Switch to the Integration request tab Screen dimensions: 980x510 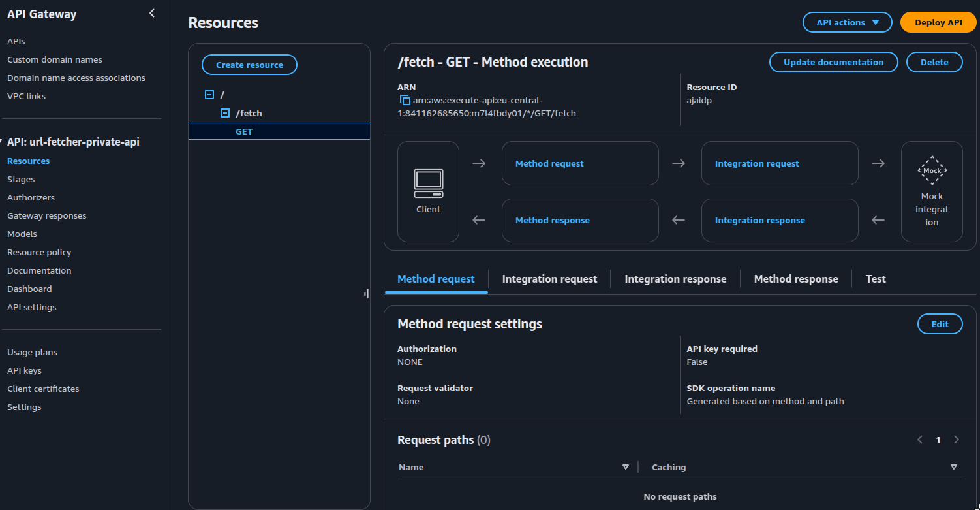[549, 279]
